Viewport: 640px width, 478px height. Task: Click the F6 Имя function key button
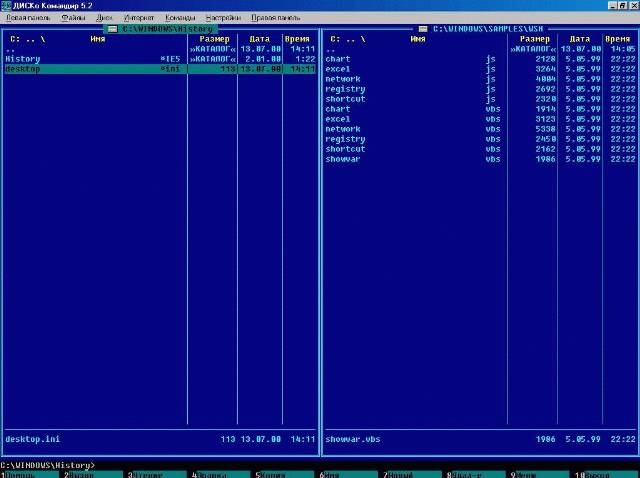pos(349,475)
